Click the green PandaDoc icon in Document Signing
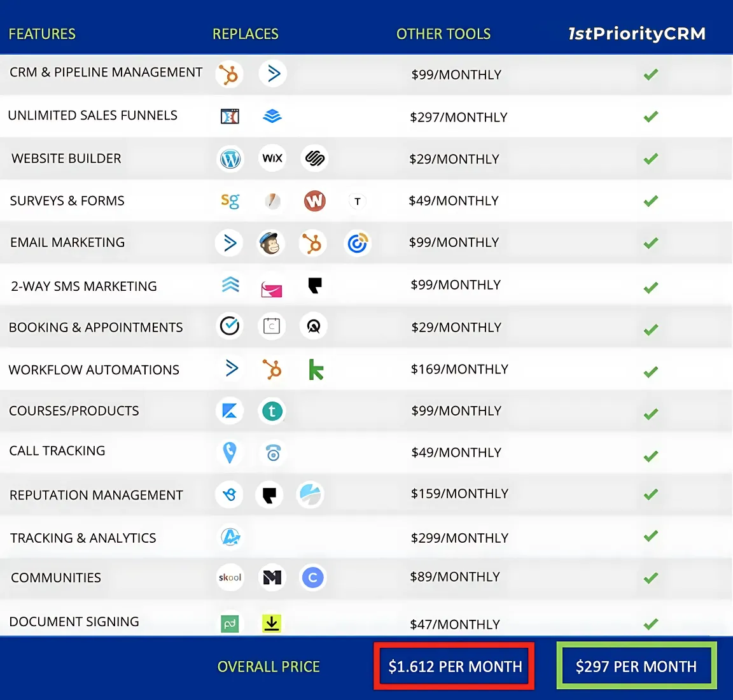 point(230,623)
